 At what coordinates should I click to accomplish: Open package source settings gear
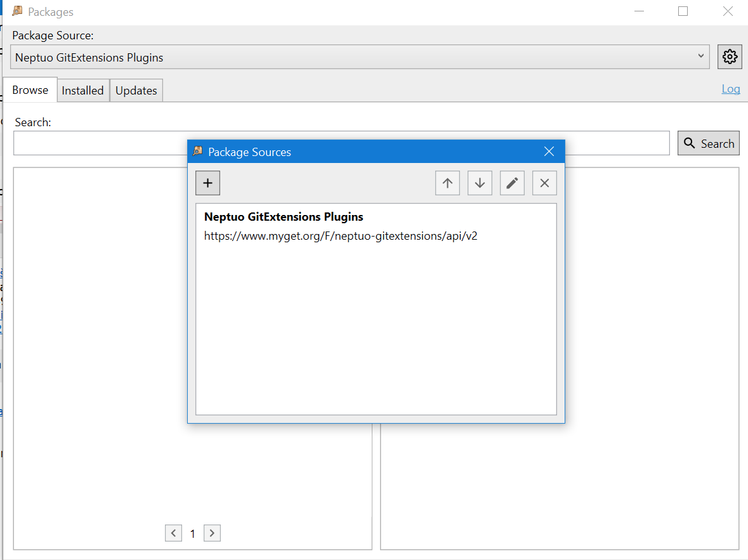729,56
